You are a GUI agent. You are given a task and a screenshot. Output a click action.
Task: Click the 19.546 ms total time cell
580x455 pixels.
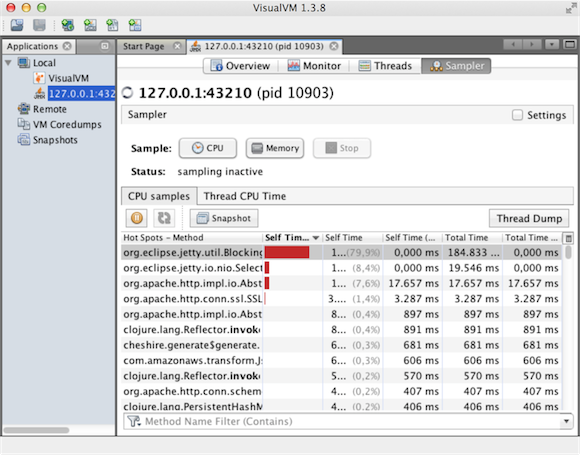[x=473, y=268]
